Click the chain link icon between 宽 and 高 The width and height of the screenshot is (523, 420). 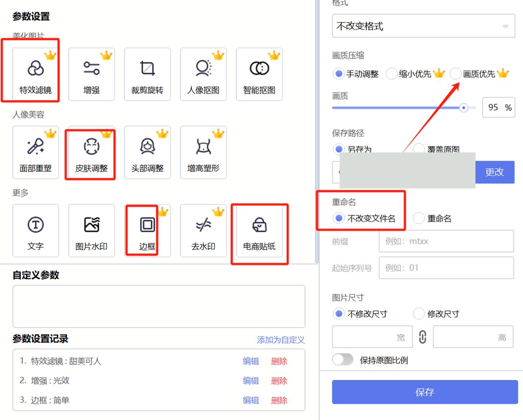(x=422, y=337)
